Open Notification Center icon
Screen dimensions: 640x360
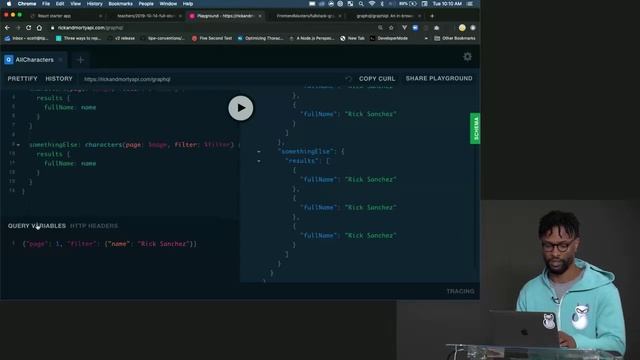pos(470,4)
